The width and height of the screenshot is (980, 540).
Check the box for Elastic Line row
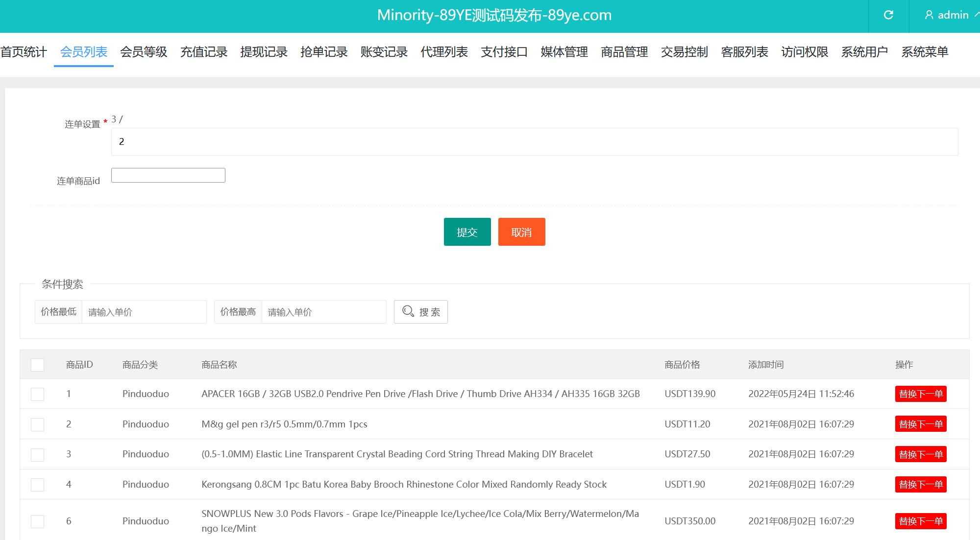click(x=37, y=455)
